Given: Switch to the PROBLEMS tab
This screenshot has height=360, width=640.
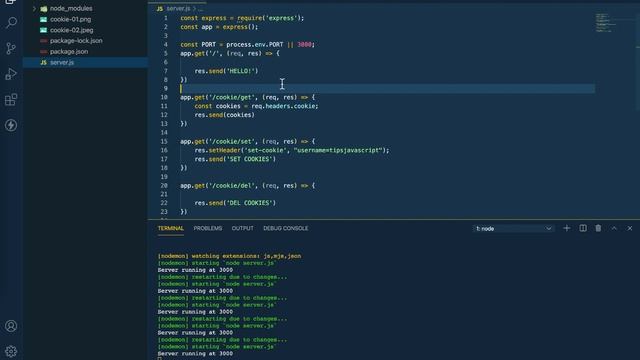Looking at the screenshot, I should [208, 228].
